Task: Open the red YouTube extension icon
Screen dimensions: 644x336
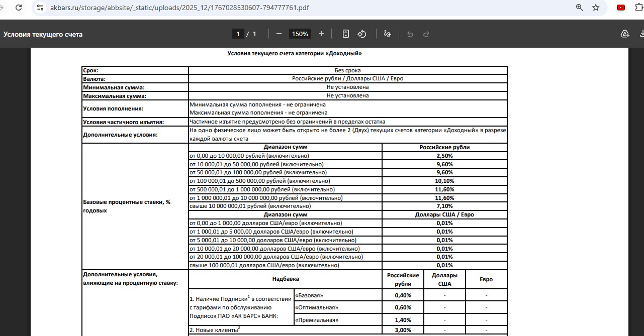Action: [x=621, y=8]
